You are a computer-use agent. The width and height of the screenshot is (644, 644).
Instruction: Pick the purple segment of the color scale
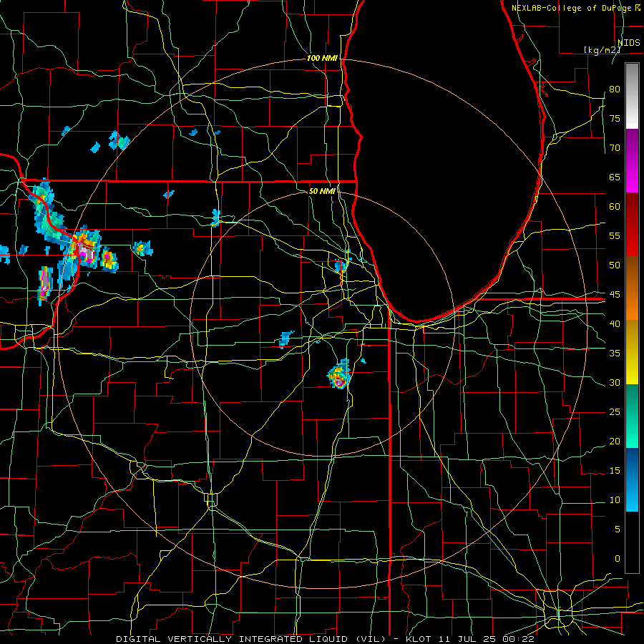point(632,160)
